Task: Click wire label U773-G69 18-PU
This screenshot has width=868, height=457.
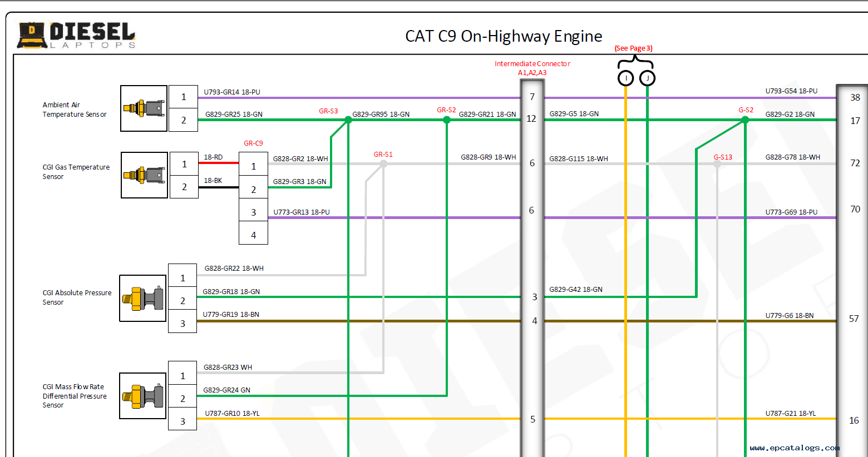Action: 791,212
